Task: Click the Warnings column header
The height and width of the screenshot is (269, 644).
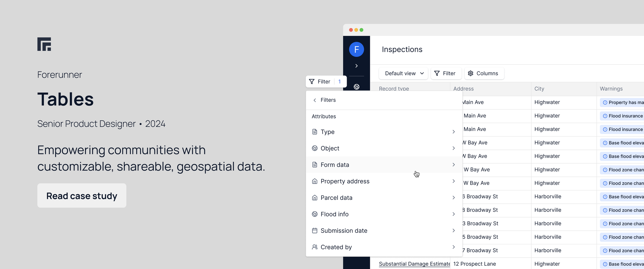Action: tap(611, 89)
